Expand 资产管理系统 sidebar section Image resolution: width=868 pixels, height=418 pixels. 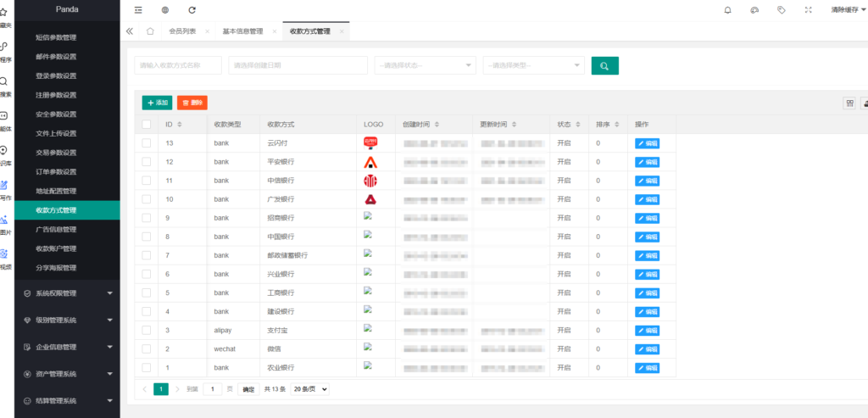pyautogui.click(x=67, y=374)
